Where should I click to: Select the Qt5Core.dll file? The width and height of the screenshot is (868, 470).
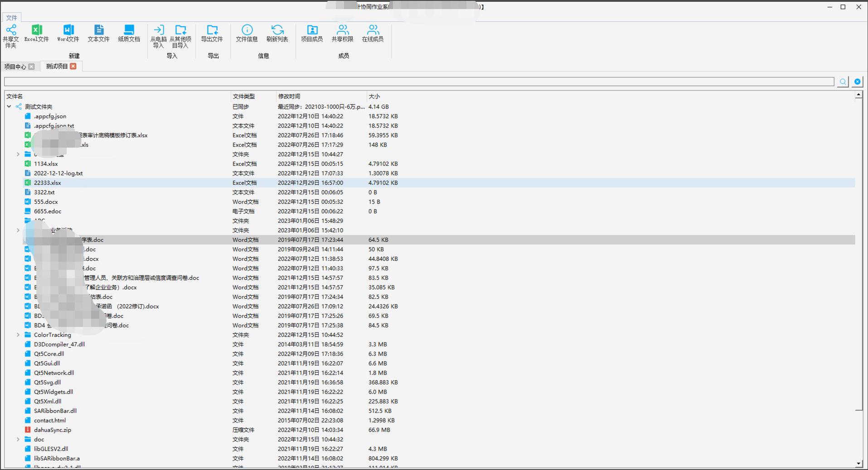(x=49, y=354)
